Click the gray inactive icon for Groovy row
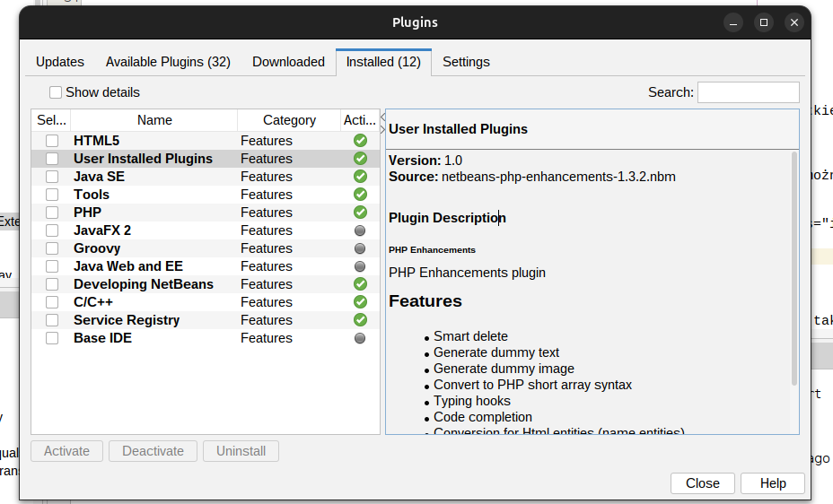Screen dimensions: 833x504 point(360,248)
